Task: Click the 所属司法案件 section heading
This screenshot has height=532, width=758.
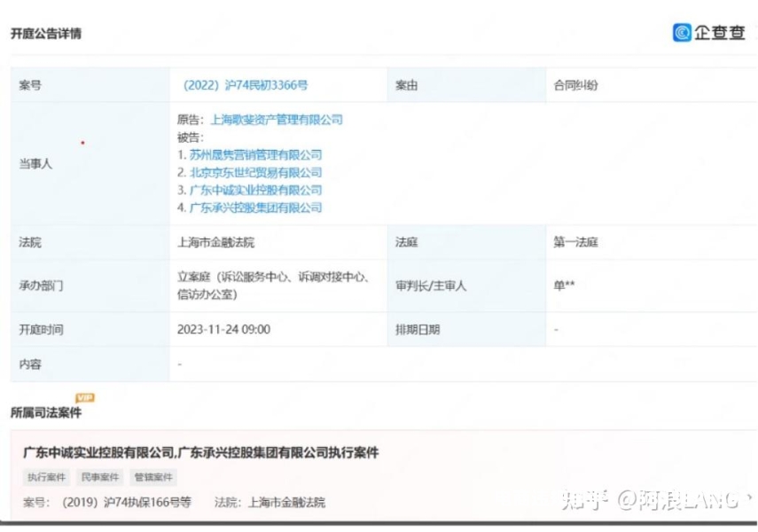Action: coord(46,412)
